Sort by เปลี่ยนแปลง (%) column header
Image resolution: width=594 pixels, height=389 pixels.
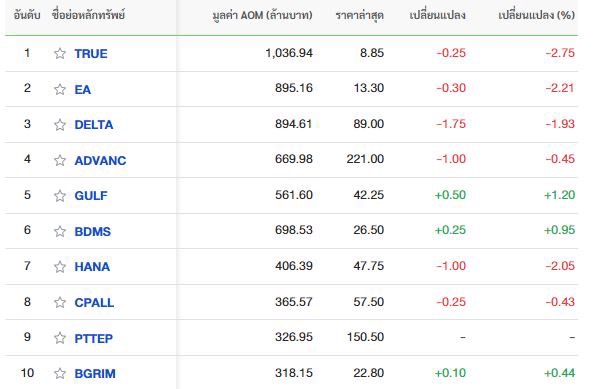(536, 16)
